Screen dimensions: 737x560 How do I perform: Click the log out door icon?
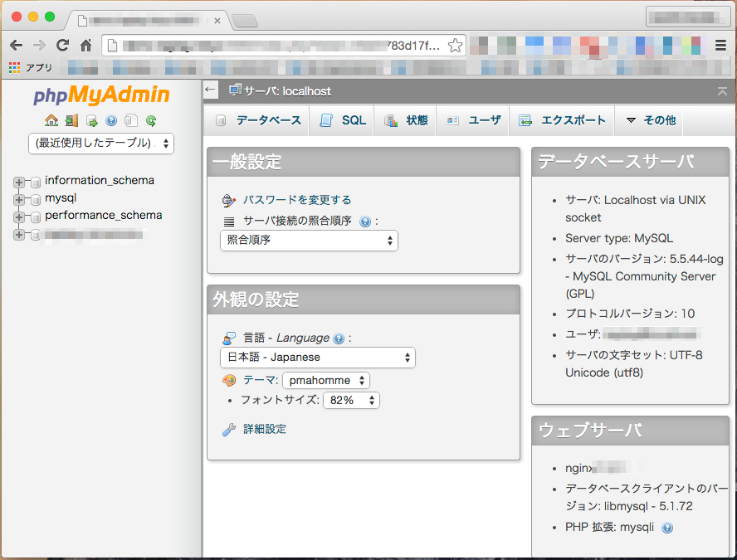71,121
